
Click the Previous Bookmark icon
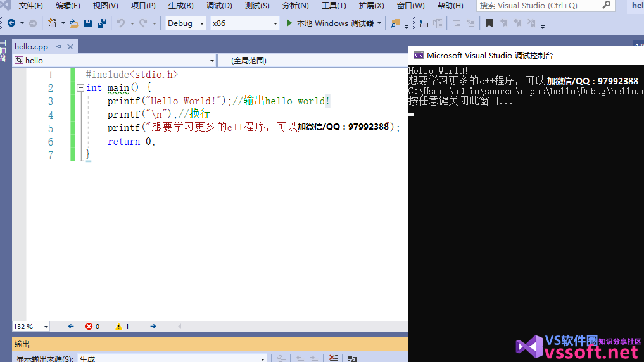pyautogui.click(x=503, y=23)
